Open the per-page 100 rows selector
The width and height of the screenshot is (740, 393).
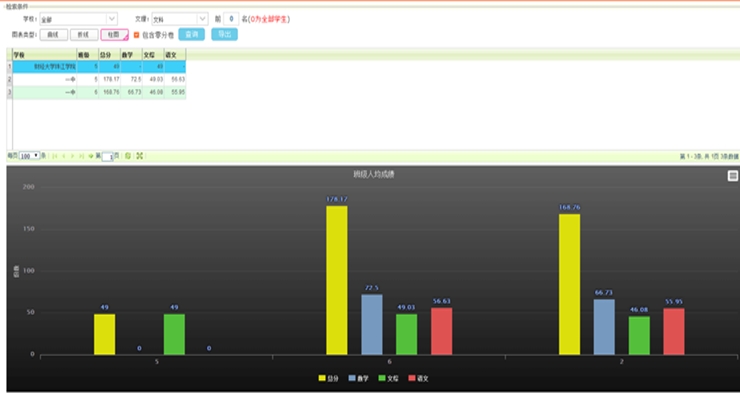(30, 156)
